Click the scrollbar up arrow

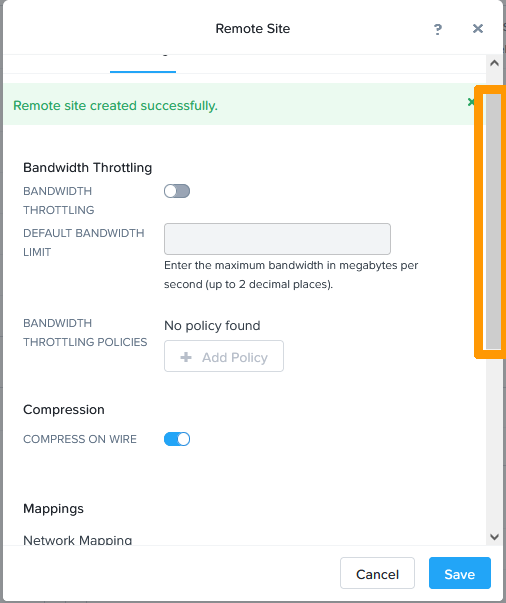pos(494,63)
